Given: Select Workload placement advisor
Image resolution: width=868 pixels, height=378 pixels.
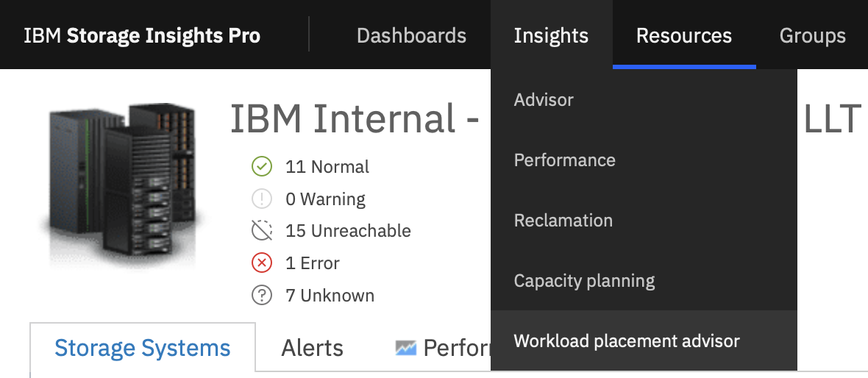Looking at the screenshot, I should [627, 341].
